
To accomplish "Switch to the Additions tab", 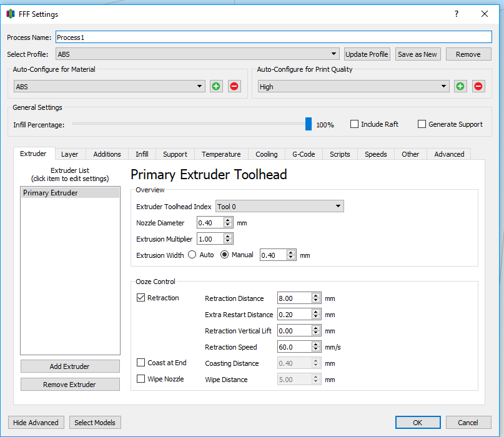I will coord(107,154).
